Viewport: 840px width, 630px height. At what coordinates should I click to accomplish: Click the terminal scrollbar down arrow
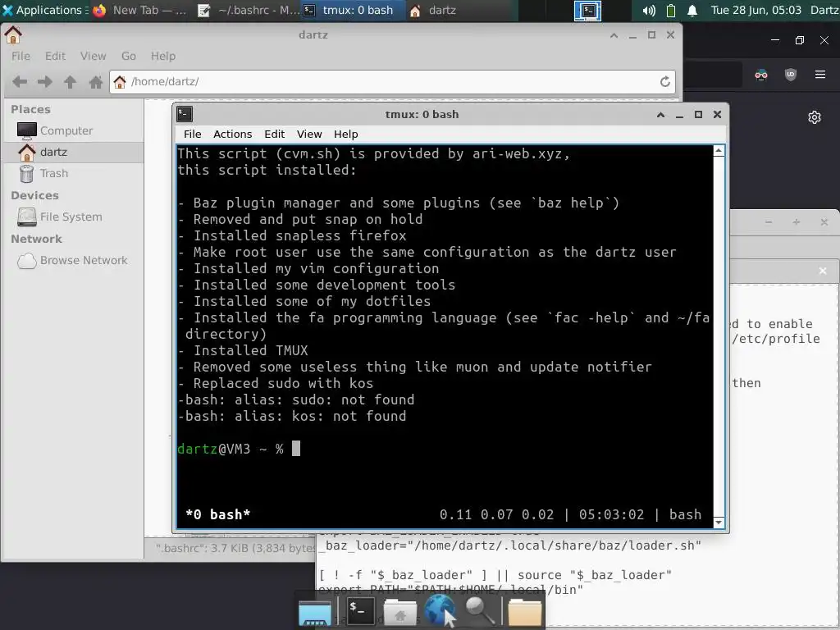point(719,522)
